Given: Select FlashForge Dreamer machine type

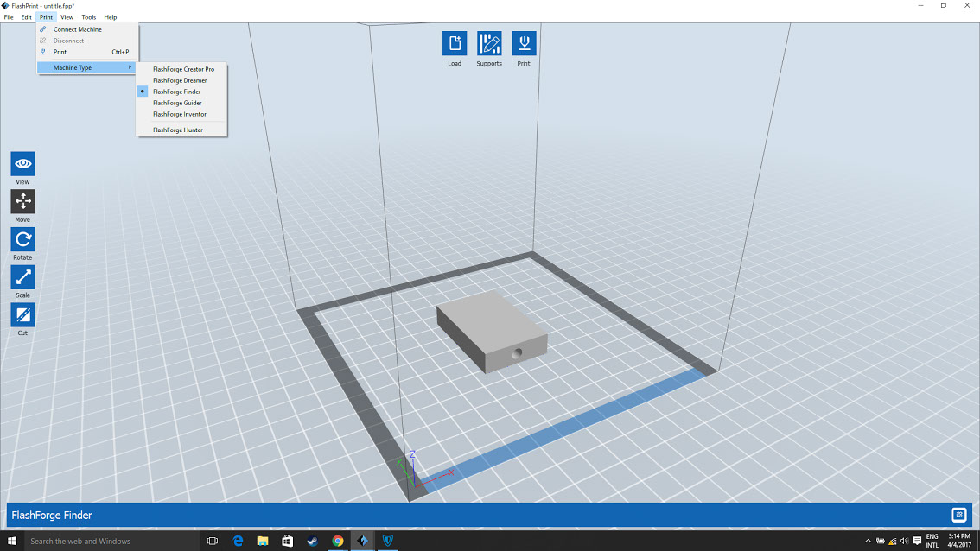Looking at the screenshot, I should [x=181, y=80].
